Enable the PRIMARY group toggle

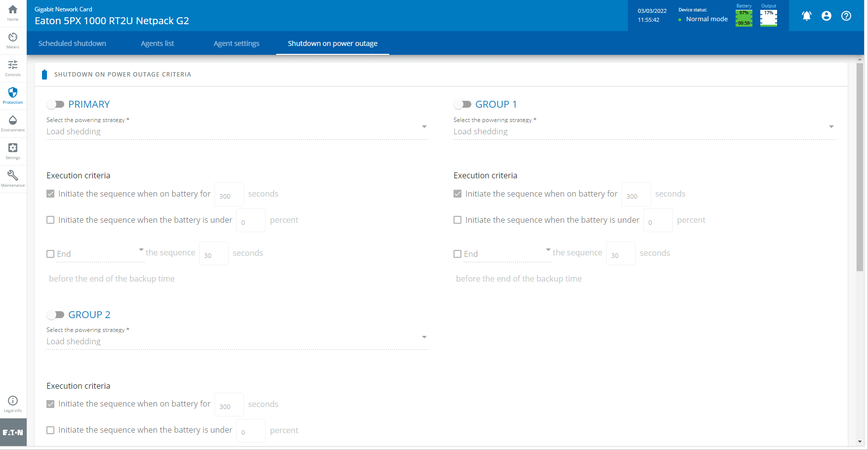coord(55,104)
